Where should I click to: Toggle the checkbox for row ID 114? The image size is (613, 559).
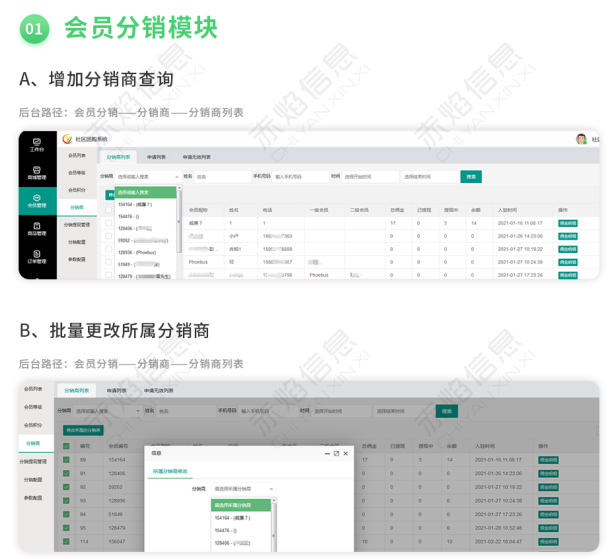tap(67, 543)
